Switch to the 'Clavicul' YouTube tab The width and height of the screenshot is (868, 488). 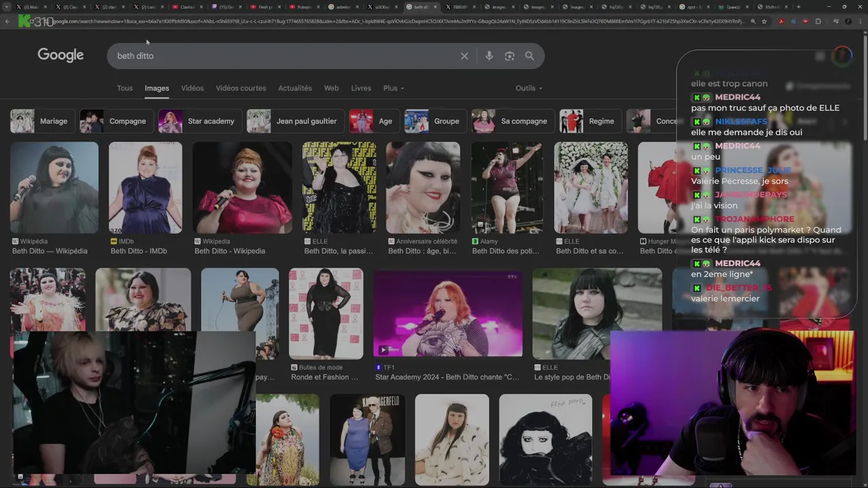188,7
